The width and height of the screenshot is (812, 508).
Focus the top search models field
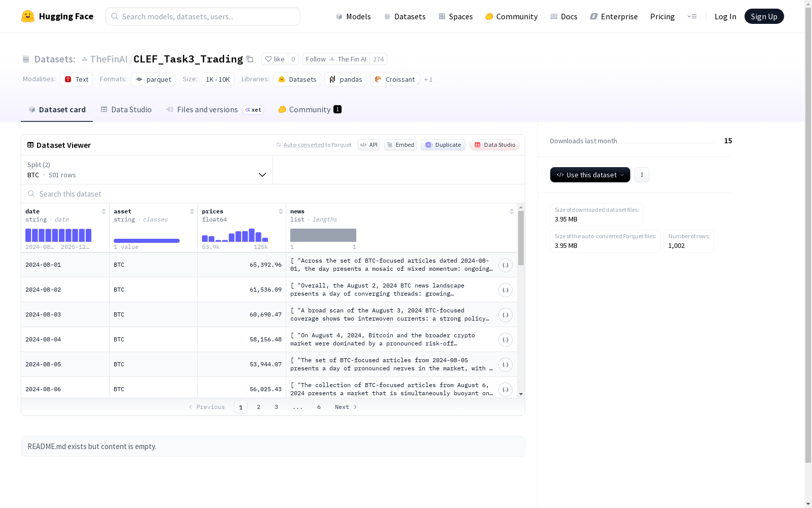click(x=203, y=16)
